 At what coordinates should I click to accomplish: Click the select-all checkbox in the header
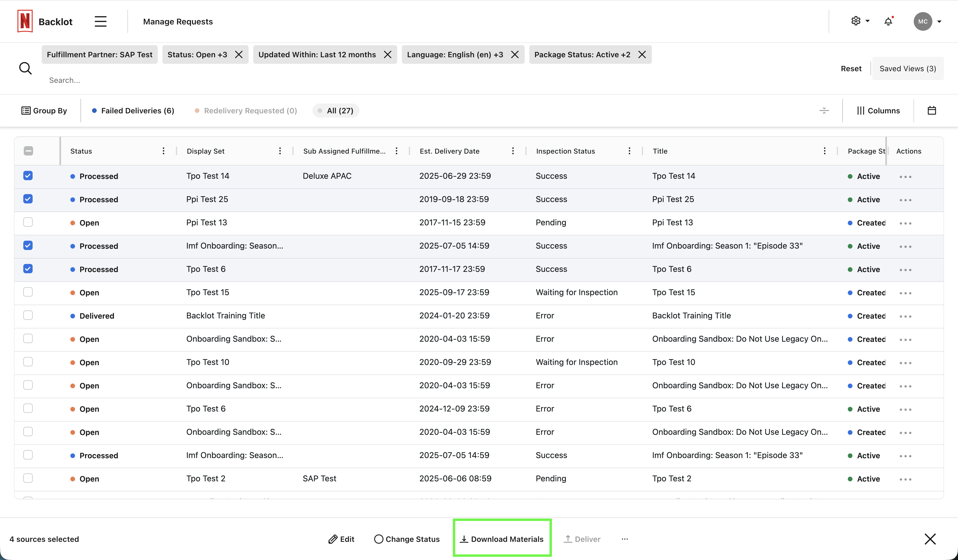coord(28,151)
